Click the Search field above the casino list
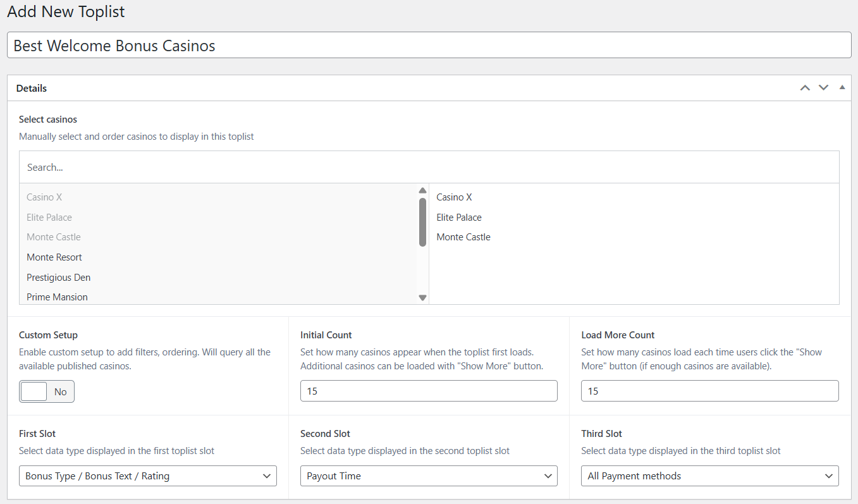 tap(429, 166)
